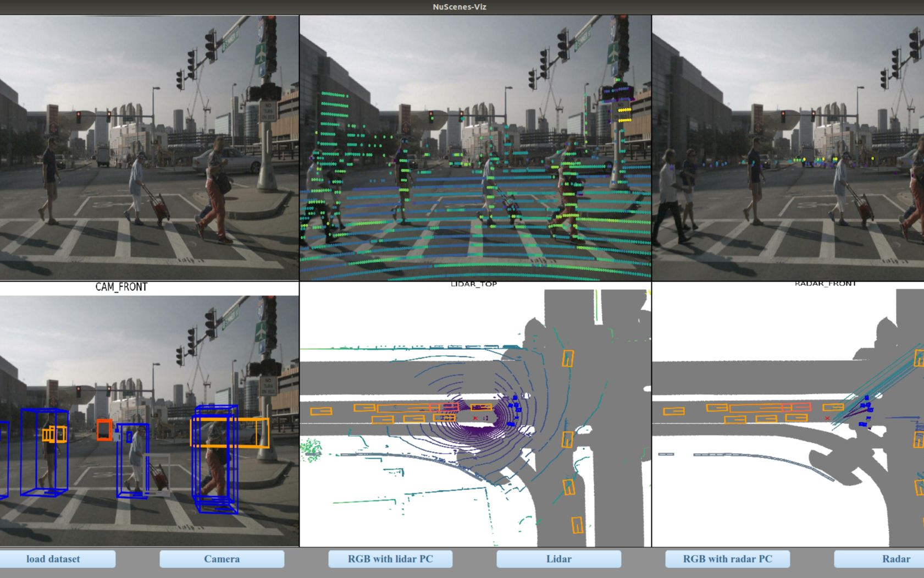
Task: Activate the Lidar visualization button
Action: point(559,559)
